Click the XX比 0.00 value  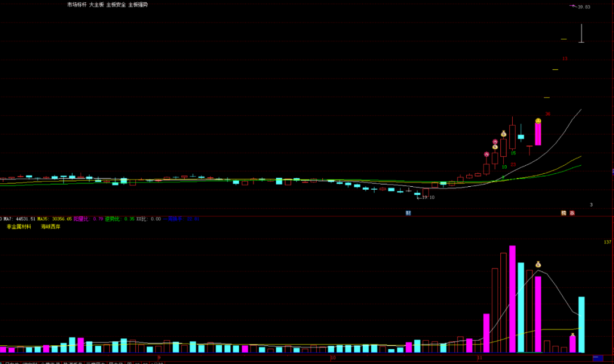click(x=148, y=219)
